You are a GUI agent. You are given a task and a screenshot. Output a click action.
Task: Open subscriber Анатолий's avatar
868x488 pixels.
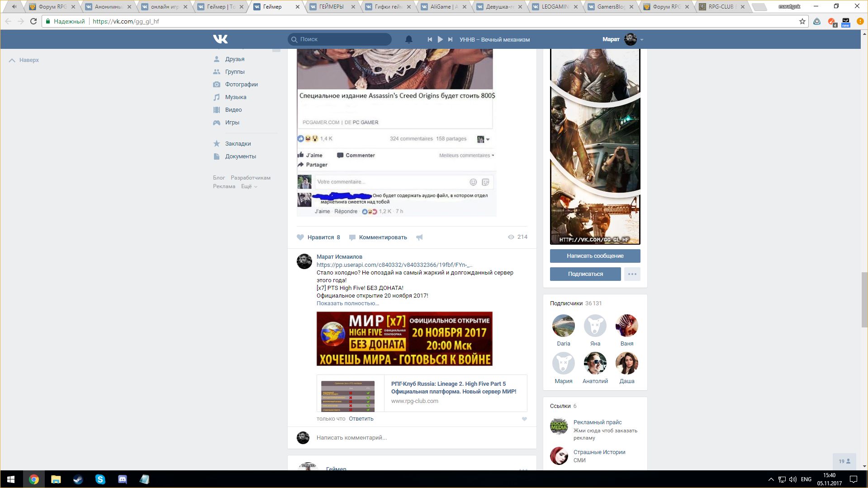pos(595,363)
